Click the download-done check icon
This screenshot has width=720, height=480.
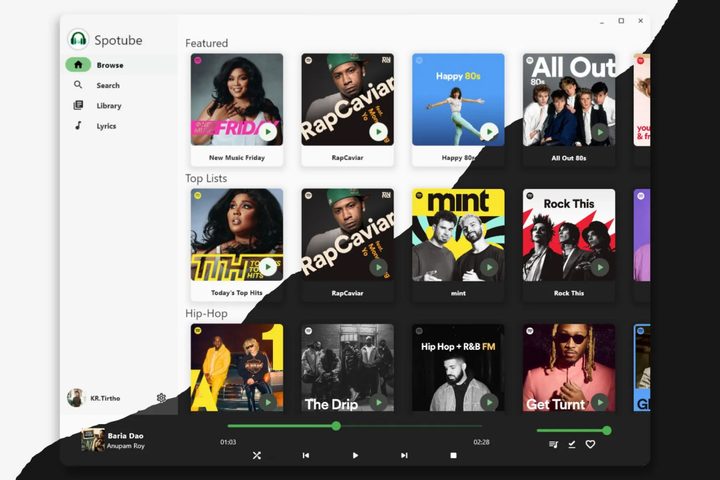[x=572, y=444]
